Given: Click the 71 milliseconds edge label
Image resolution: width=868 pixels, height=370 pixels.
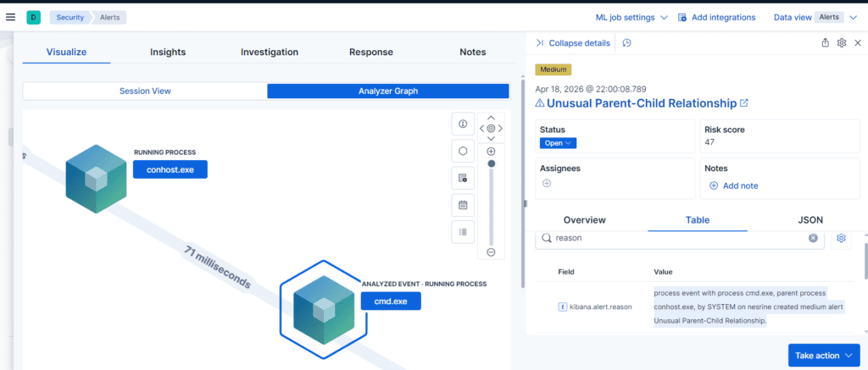Looking at the screenshot, I should pyautogui.click(x=217, y=268).
